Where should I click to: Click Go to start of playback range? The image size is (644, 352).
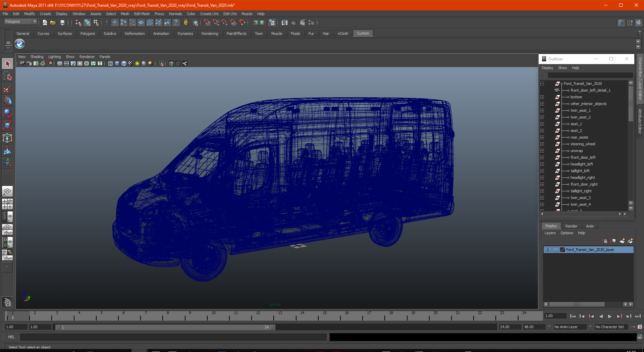[573, 316]
